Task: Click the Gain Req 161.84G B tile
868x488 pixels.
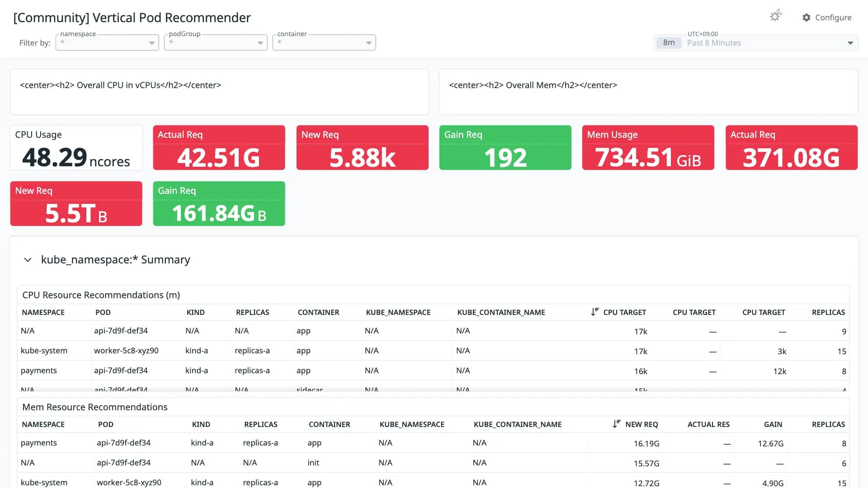Action: [x=219, y=203]
